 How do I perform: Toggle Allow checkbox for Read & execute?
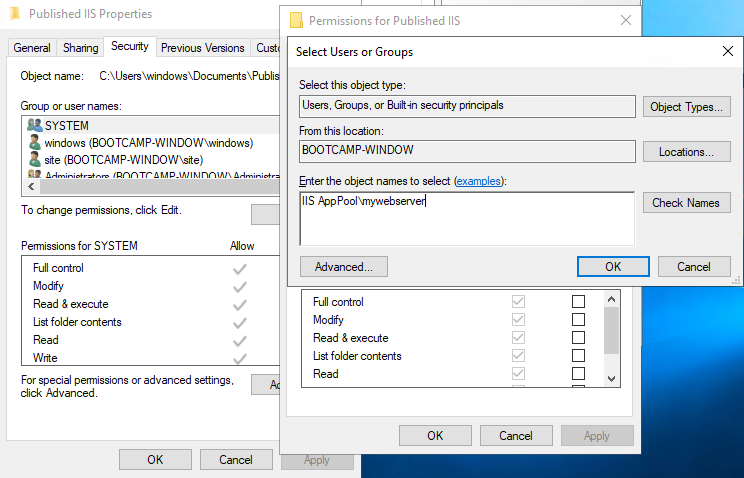[x=518, y=337]
